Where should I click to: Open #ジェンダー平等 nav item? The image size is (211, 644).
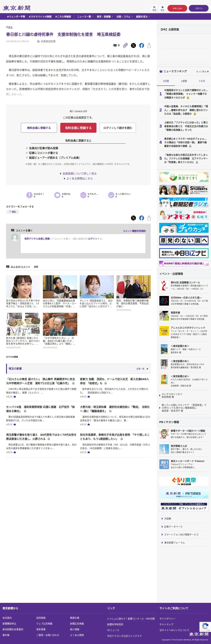16,16
